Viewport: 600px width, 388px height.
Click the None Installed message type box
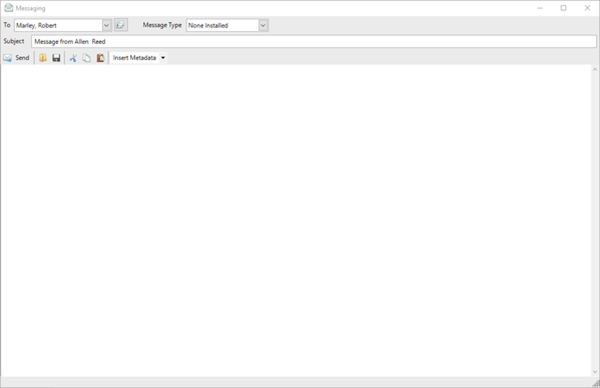[222, 25]
